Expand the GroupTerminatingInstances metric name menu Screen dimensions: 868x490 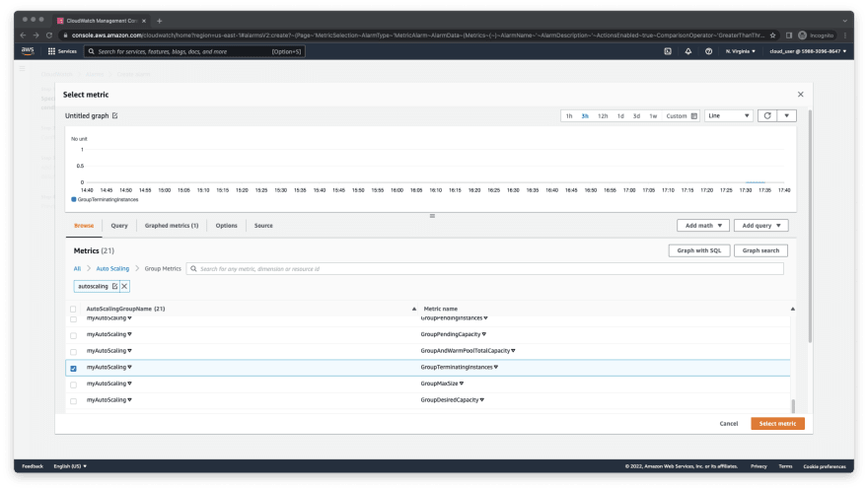pyautogui.click(x=496, y=367)
